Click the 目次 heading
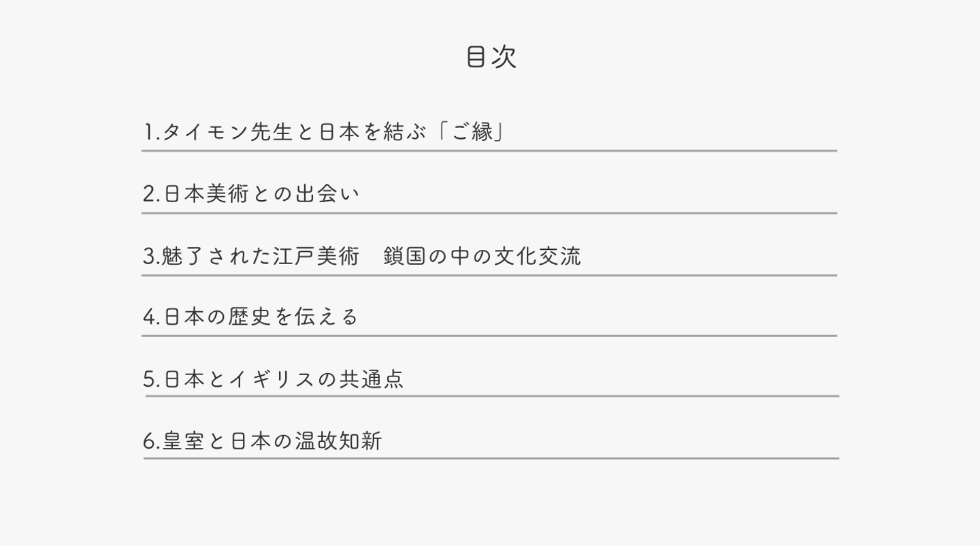The height and width of the screenshot is (546, 980). coord(491,57)
